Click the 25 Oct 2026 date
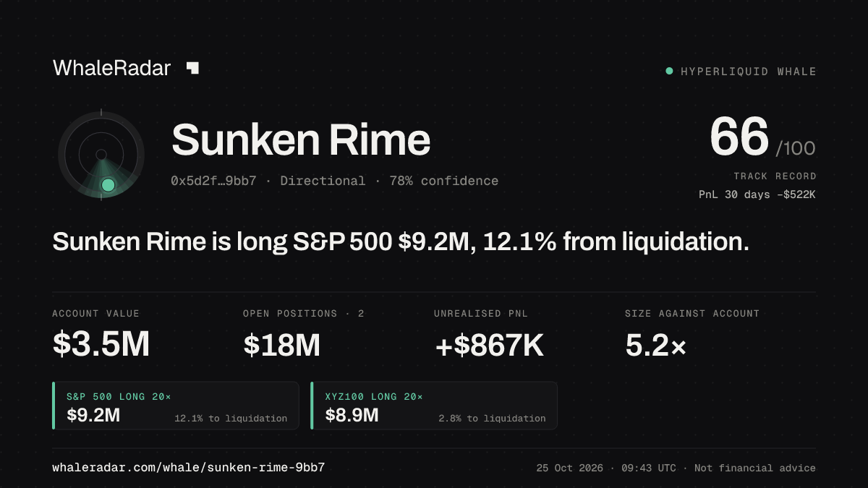This screenshot has height=488, width=868. [571, 468]
